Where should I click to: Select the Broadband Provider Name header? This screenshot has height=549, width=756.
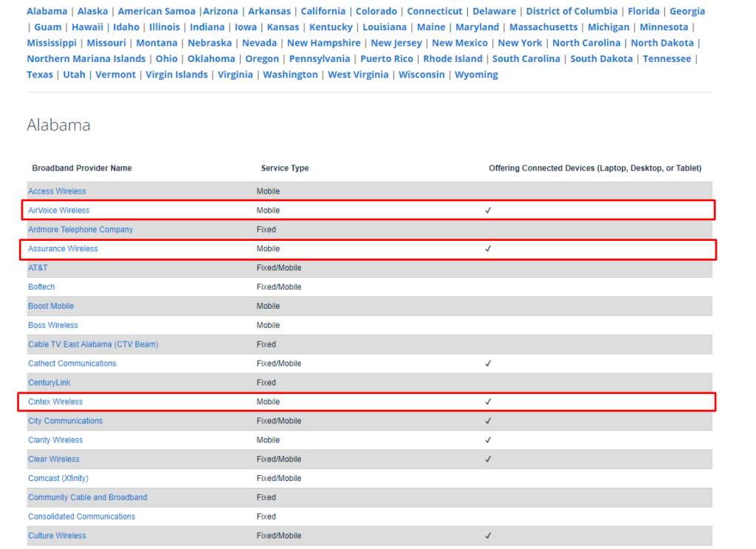coord(82,168)
